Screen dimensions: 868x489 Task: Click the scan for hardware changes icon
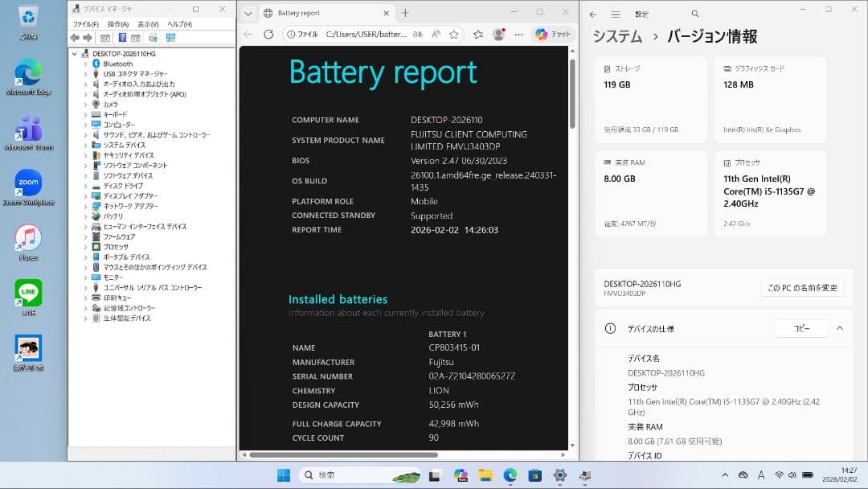[x=154, y=38]
